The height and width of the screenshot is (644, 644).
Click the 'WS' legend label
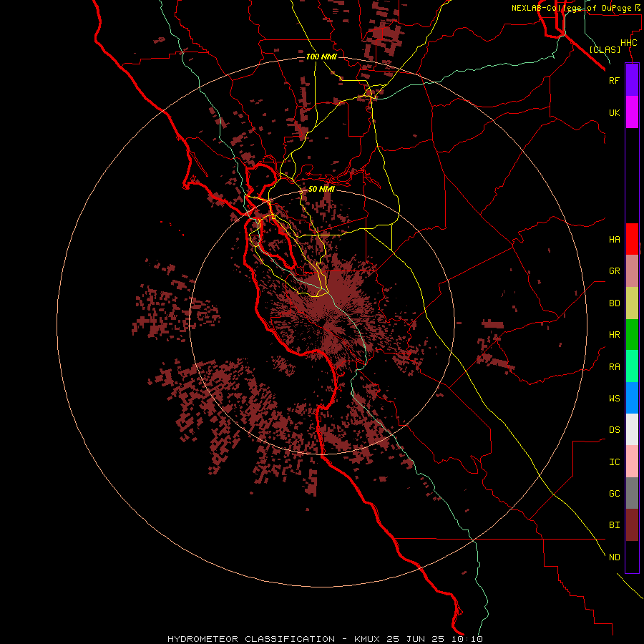click(614, 398)
